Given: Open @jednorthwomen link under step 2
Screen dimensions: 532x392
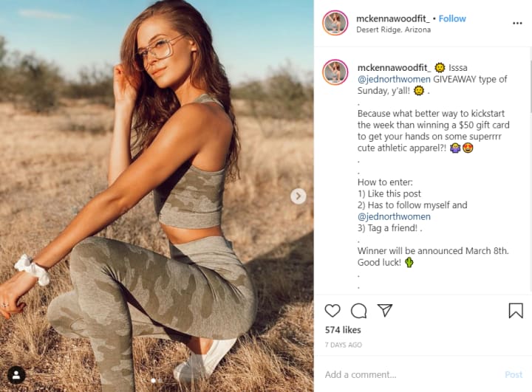Looking at the screenshot, I should [394, 217].
